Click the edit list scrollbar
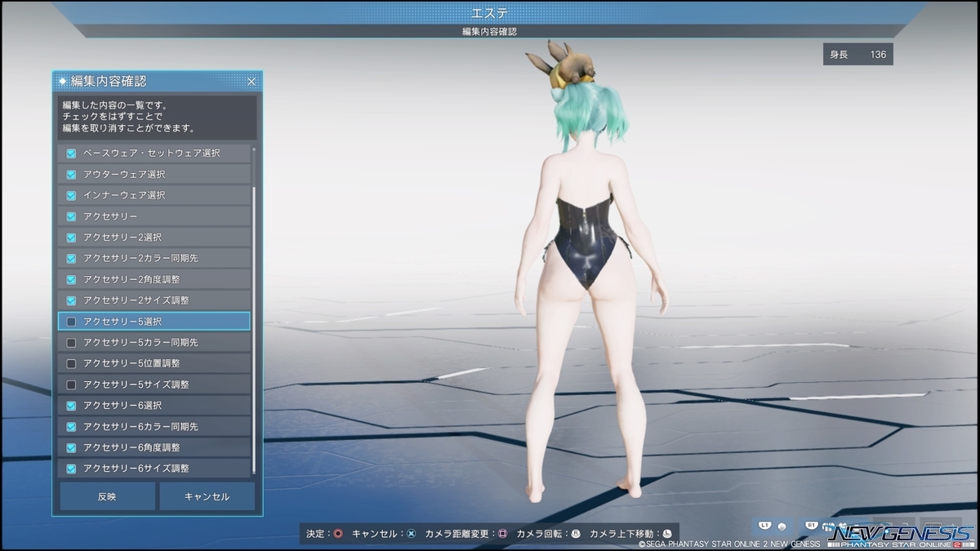Screen dimensions: 980x551 coord(254,331)
